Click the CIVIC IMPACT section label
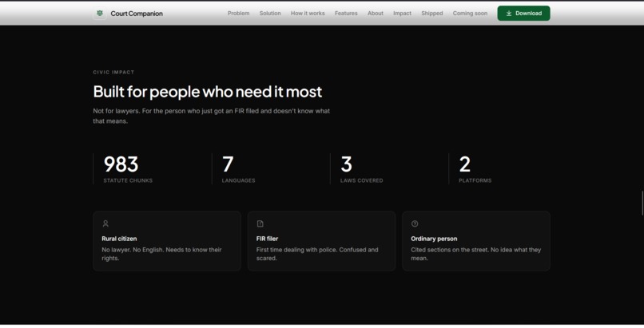The height and width of the screenshot is (328, 644). pos(113,72)
